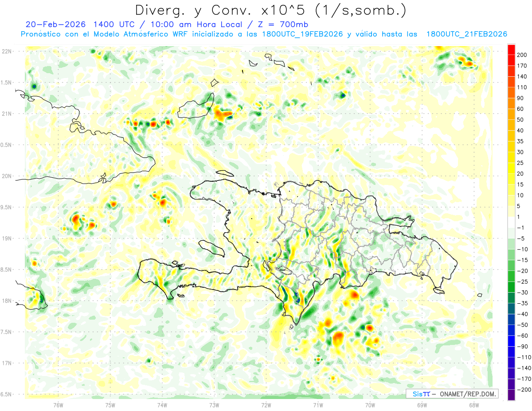
Task: Click the '19N' latitude label
Action: [x=6, y=239]
